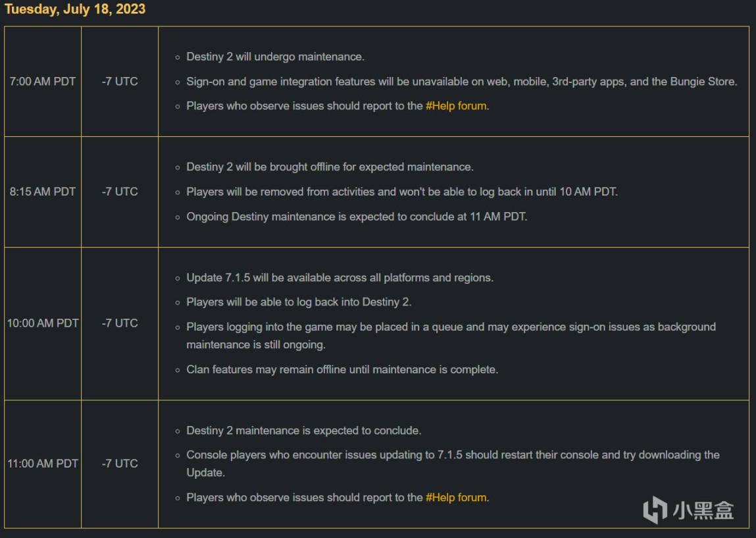Click the 10:00 AM PDT time cell

point(42,323)
